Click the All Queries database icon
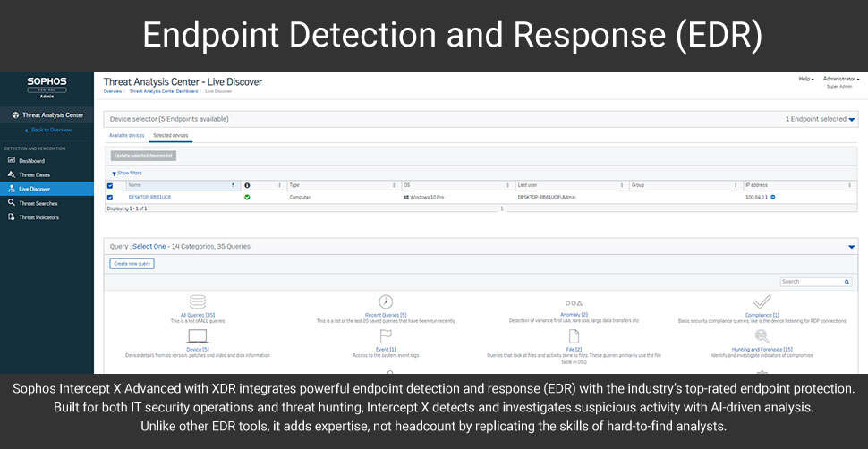The width and height of the screenshot is (868, 449). [x=198, y=301]
